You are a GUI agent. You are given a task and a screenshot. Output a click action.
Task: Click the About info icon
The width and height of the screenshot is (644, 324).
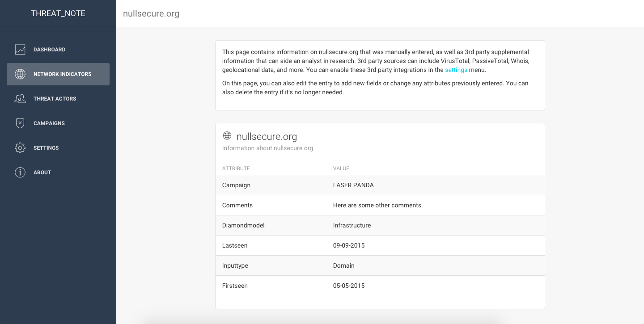tap(20, 173)
